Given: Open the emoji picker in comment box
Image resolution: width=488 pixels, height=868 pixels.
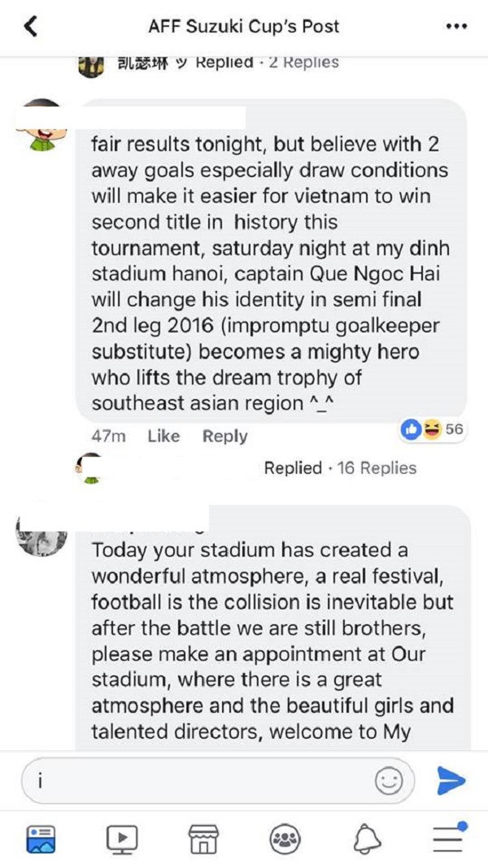Looking at the screenshot, I should (x=389, y=781).
